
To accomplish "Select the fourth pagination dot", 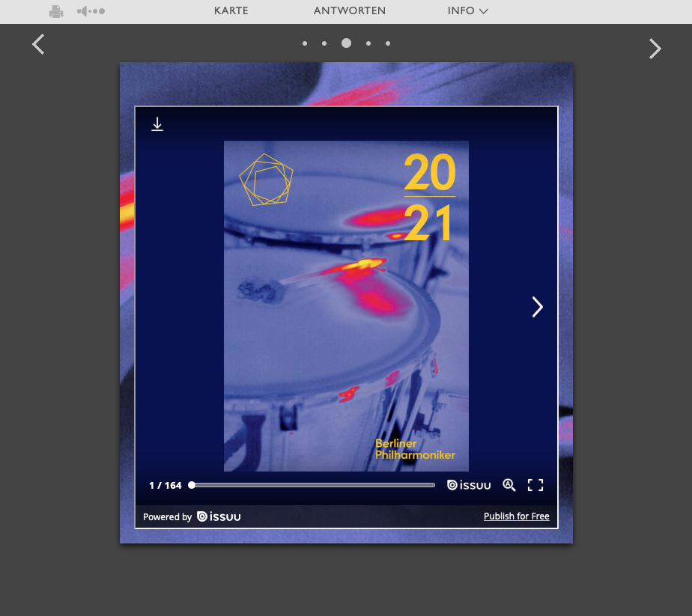I will point(368,43).
